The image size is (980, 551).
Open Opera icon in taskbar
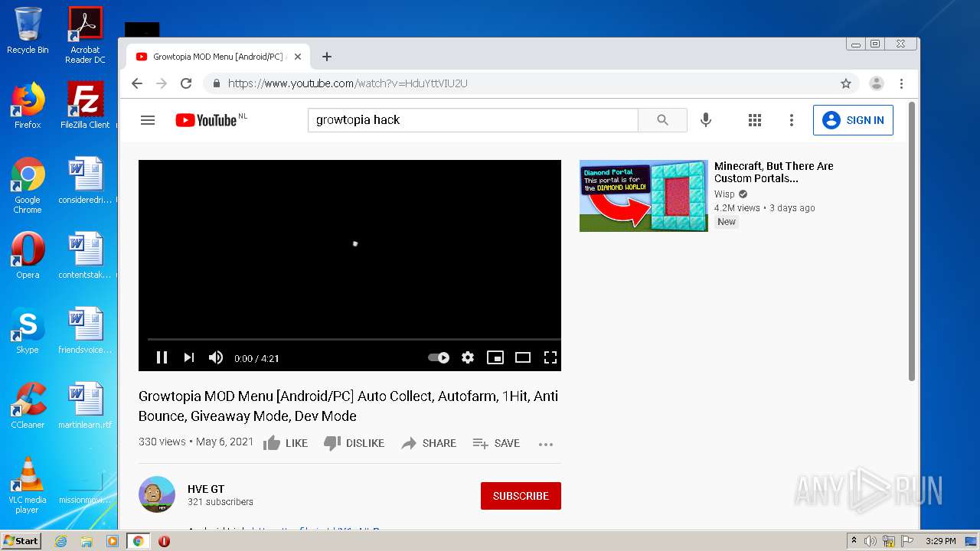pyautogui.click(x=164, y=541)
